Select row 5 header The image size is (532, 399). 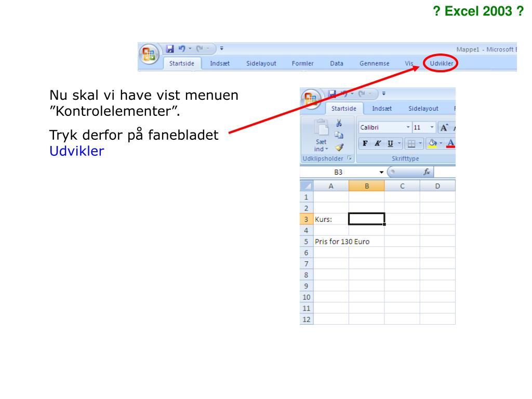click(307, 242)
